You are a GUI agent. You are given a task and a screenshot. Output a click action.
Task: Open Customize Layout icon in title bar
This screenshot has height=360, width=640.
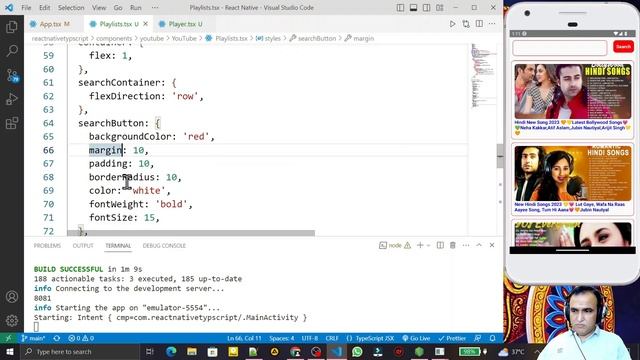(440, 8)
